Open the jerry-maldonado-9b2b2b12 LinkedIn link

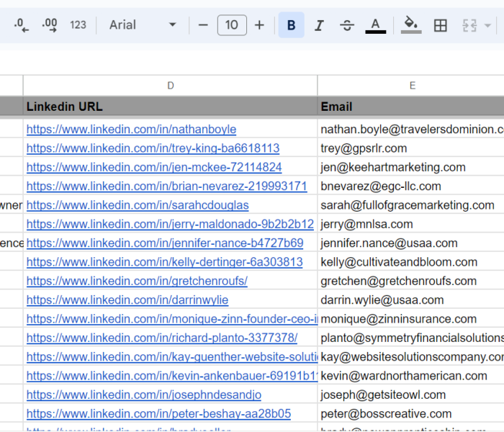coord(170,224)
